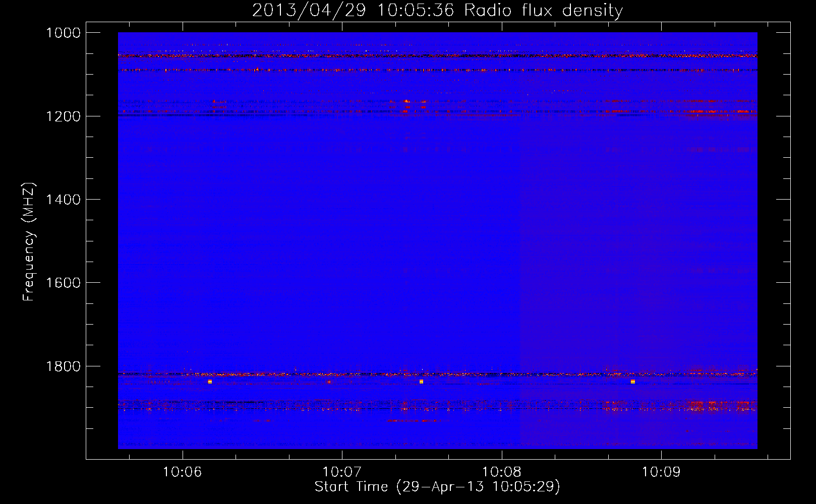Select the 10:08 time tick label
Viewport: 816px width, 504px height.
click(501, 472)
